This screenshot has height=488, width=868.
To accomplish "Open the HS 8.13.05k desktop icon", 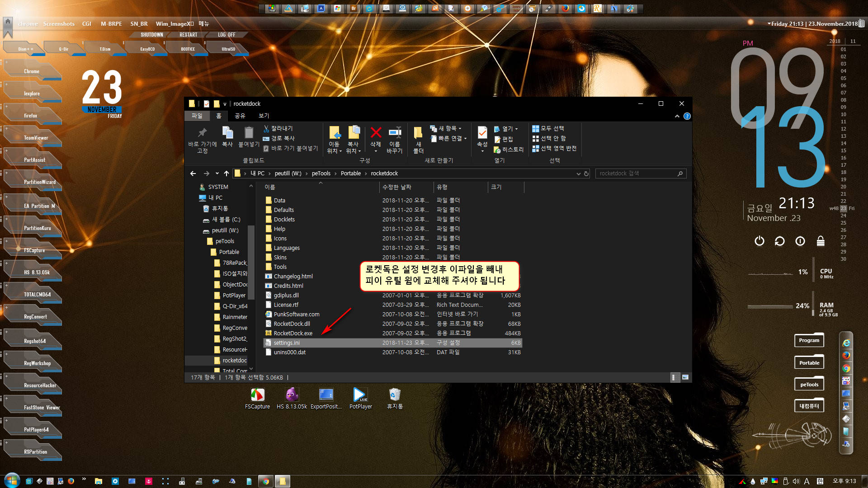I will click(292, 394).
